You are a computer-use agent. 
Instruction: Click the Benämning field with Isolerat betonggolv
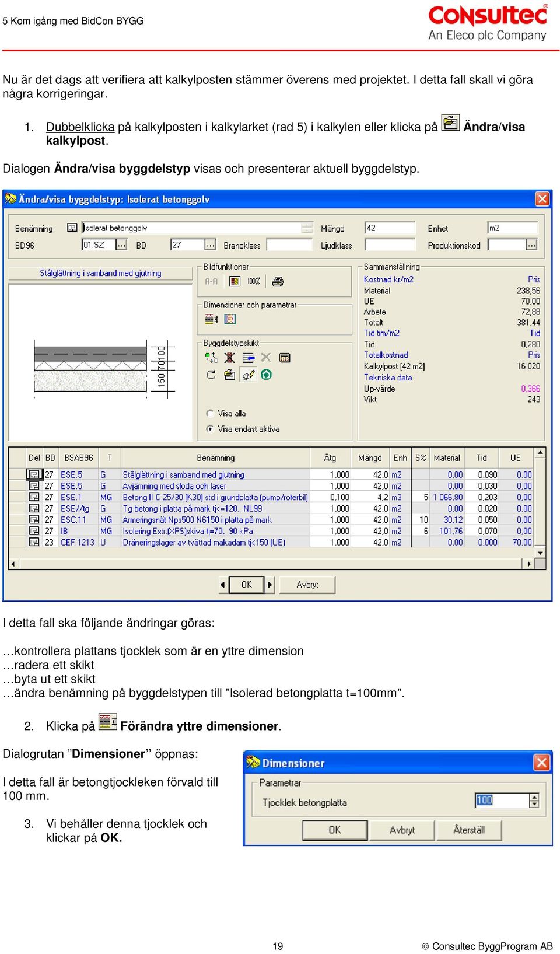click(x=191, y=228)
